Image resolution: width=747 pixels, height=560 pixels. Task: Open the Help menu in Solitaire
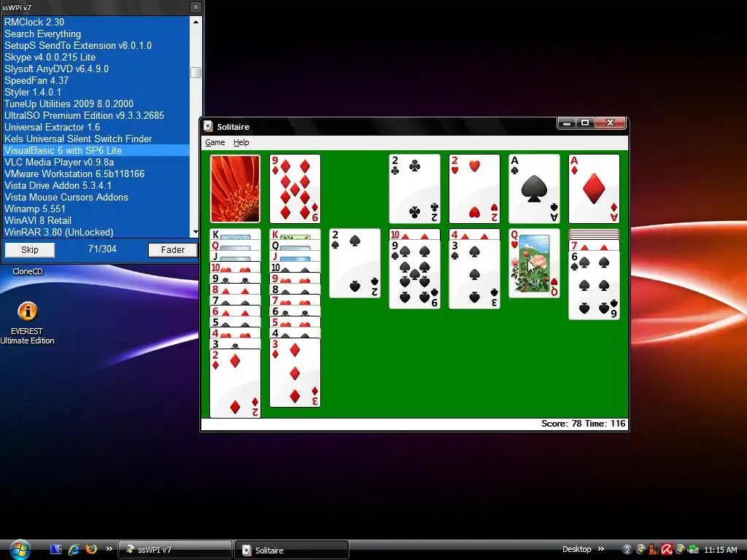point(241,142)
